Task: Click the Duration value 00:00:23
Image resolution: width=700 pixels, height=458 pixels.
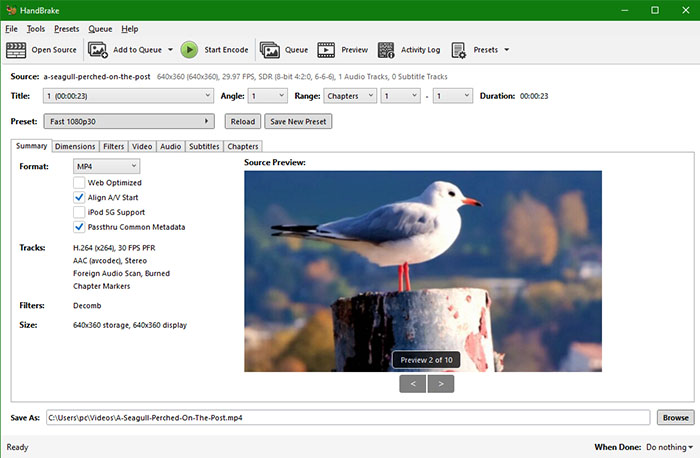Action: 534,96
